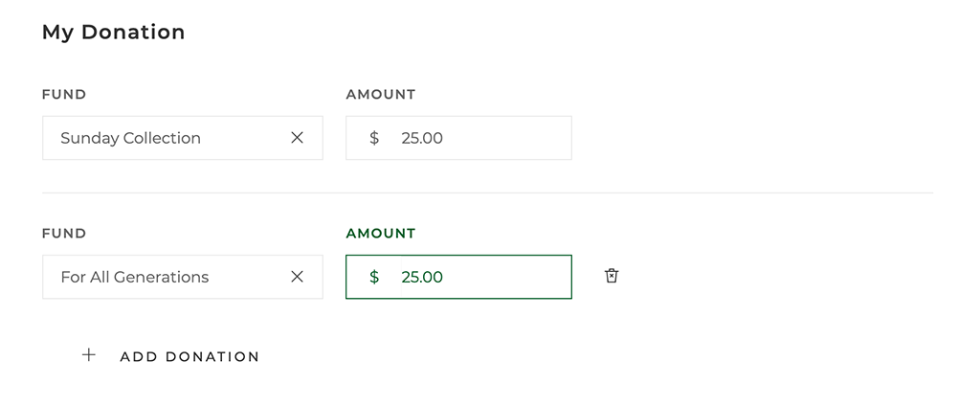Delete the second donation using trash icon
The height and width of the screenshot is (407, 980).
click(612, 276)
